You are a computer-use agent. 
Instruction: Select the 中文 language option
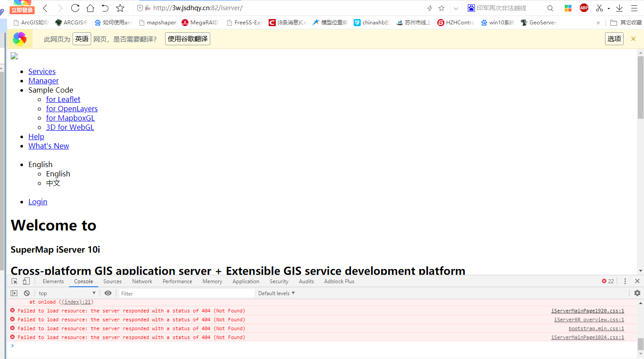pyautogui.click(x=53, y=183)
